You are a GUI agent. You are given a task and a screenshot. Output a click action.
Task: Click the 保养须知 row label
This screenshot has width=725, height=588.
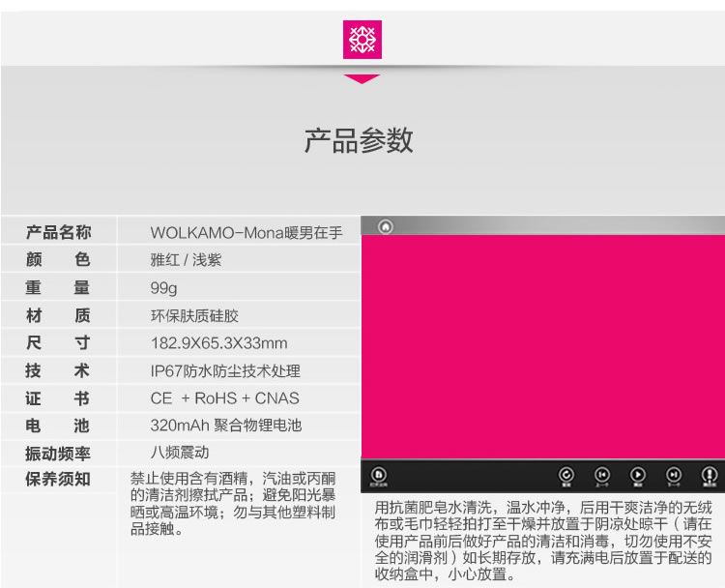tap(58, 479)
